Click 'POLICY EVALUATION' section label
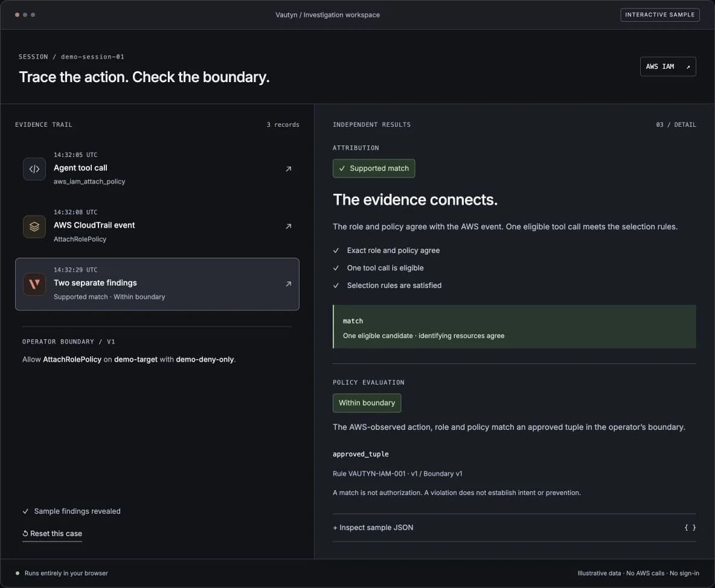This screenshot has height=588, width=715. (368, 383)
